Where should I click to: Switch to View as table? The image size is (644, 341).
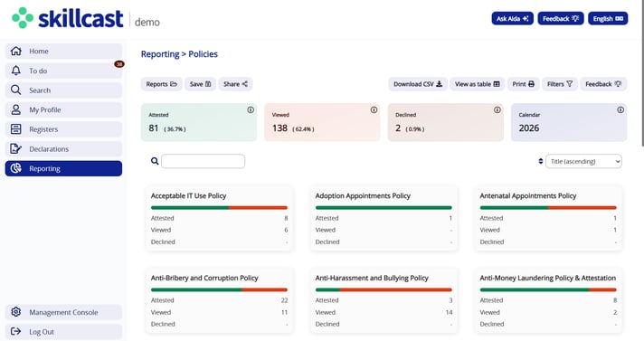click(x=478, y=84)
